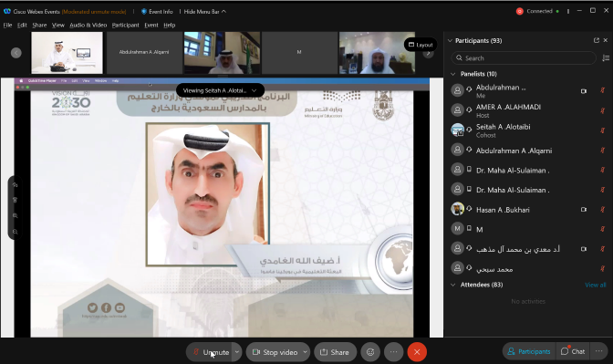This screenshot has width=613, height=364.
Task: Select panelist Hasan A .Bukhari
Action: [x=528, y=210]
